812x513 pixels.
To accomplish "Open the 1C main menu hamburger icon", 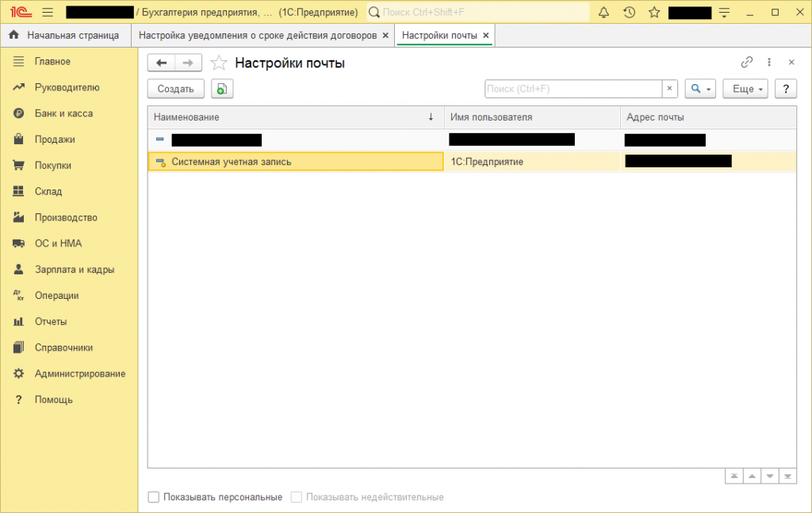I will (48, 12).
